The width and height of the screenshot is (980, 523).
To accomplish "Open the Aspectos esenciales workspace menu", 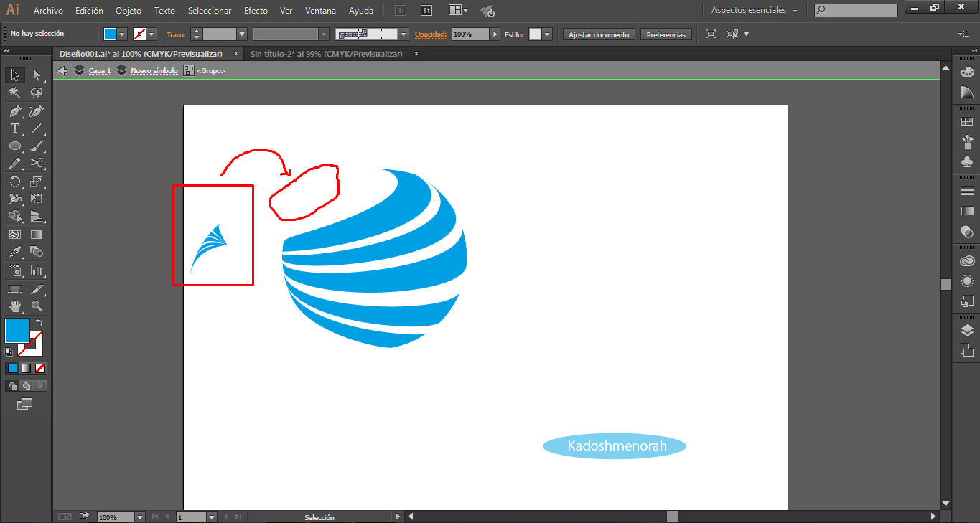I will coord(754,10).
